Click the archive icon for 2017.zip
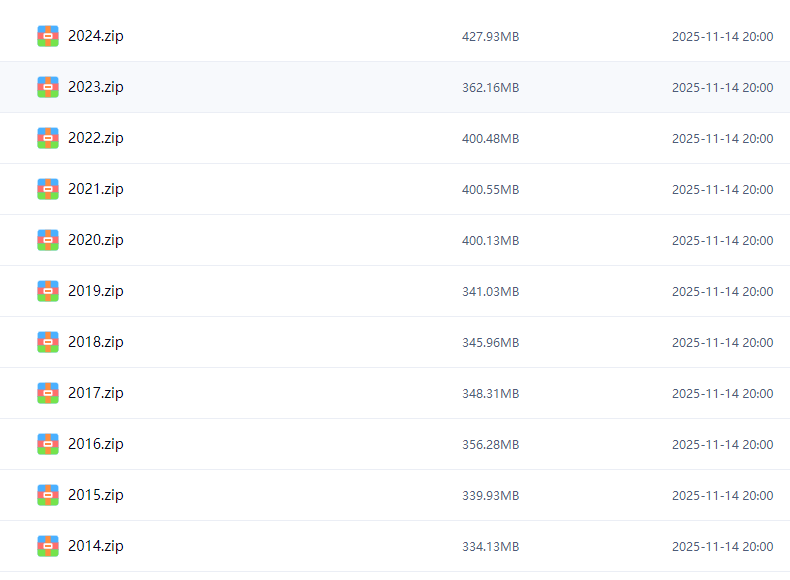The image size is (790, 580). tap(48, 393)
